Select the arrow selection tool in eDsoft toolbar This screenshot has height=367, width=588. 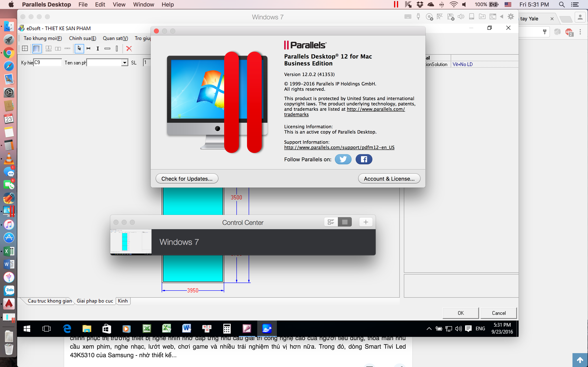pos(79,49)
